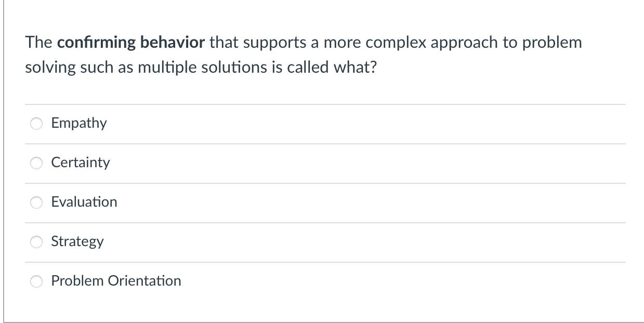Click the quiz question card
The width and height of the screenshot is (644, 323).
tap(322, 161)
